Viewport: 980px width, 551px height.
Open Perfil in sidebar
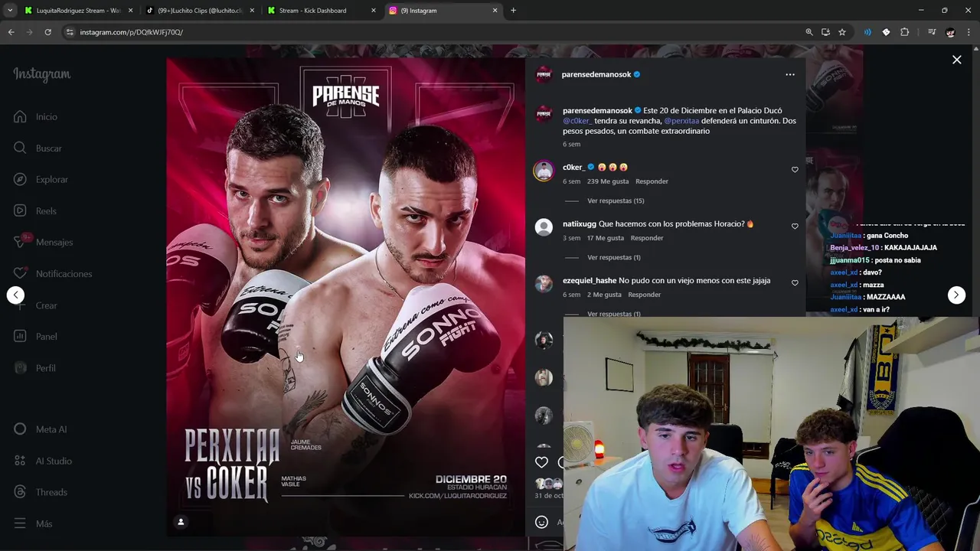coord(34,367)
